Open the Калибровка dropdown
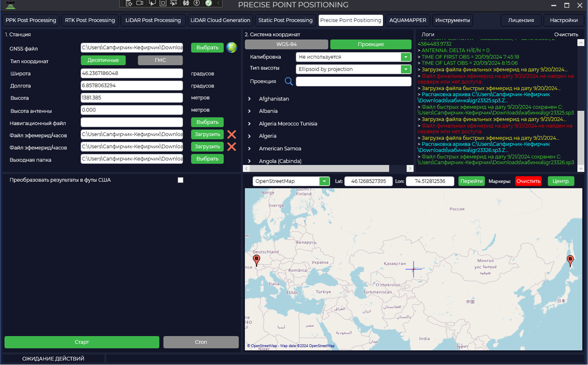The image size is (588, 365). (x=405, y=57)
